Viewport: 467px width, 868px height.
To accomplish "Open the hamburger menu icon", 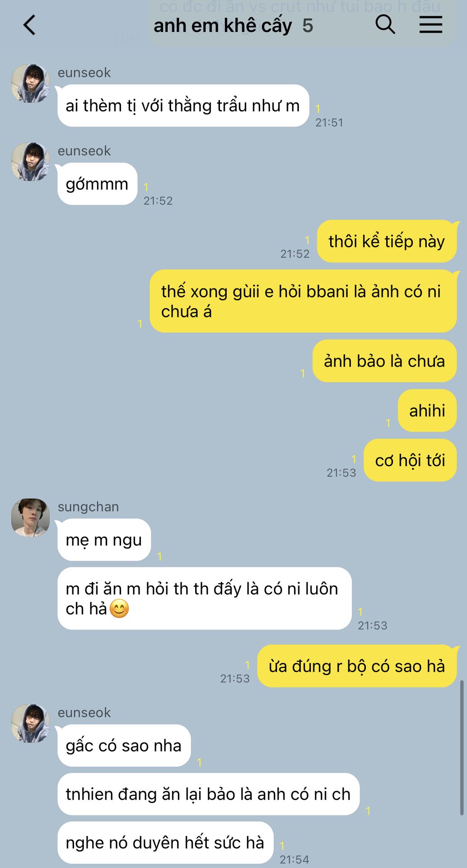I will (431, 24).
